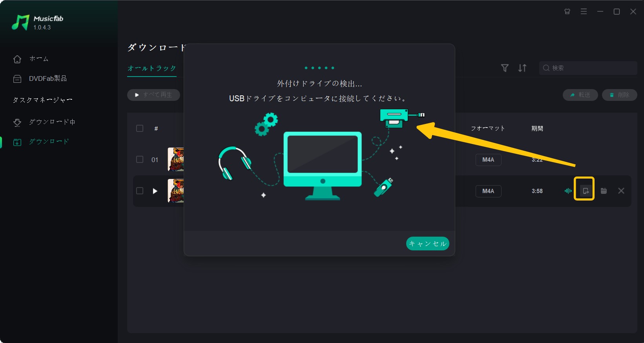Click the キャンセル button in the dialog
Image resolution: width=644 pixels, height=343 pixels.
(x=428, y=243)
